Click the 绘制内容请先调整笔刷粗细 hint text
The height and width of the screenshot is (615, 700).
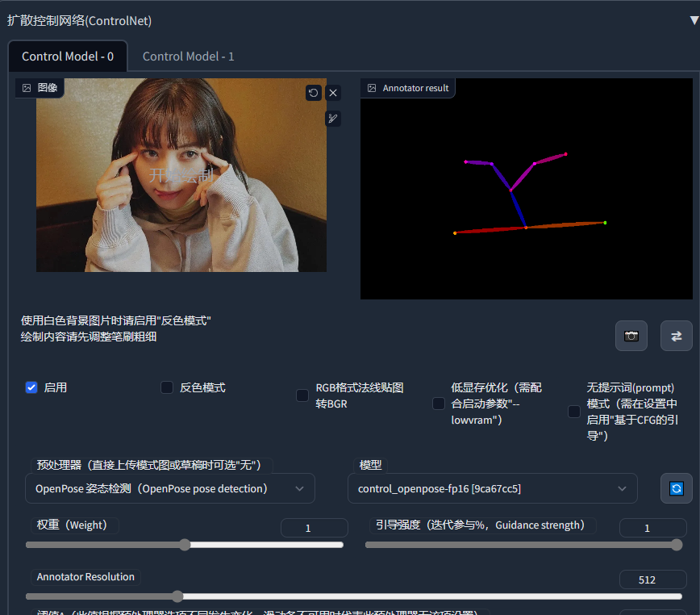tap(89, 337)
